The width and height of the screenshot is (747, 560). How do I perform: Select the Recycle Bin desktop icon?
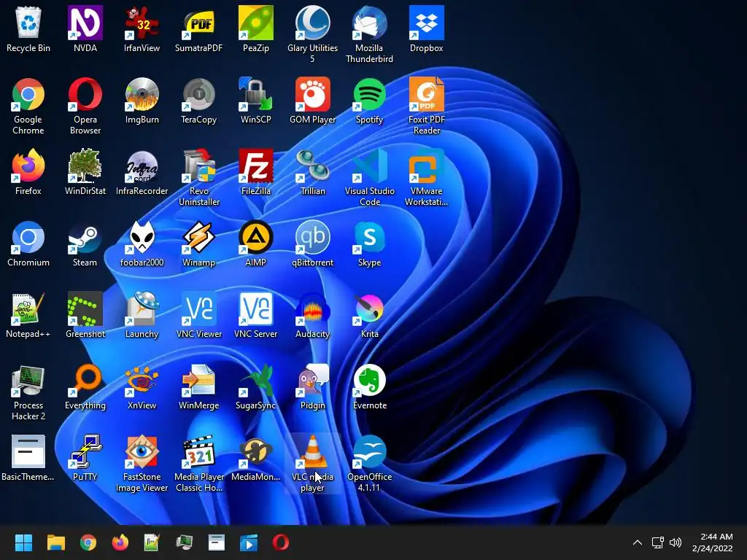coord(28,23)
